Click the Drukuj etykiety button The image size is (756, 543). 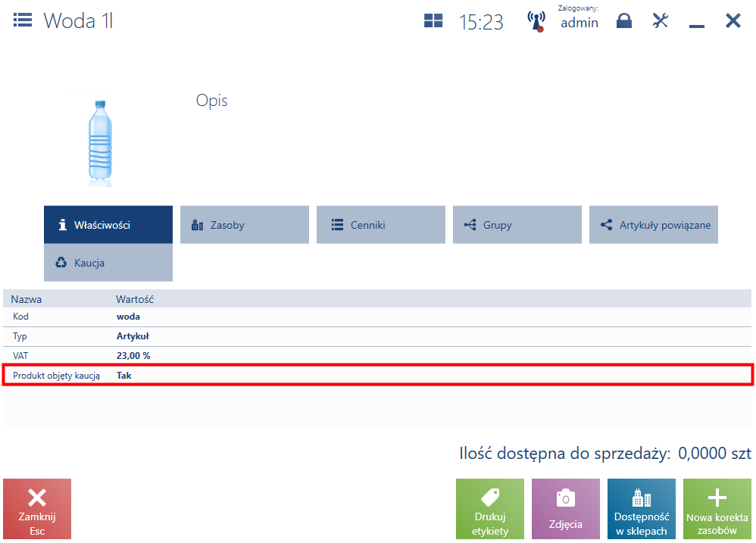[x=490, y=509]
